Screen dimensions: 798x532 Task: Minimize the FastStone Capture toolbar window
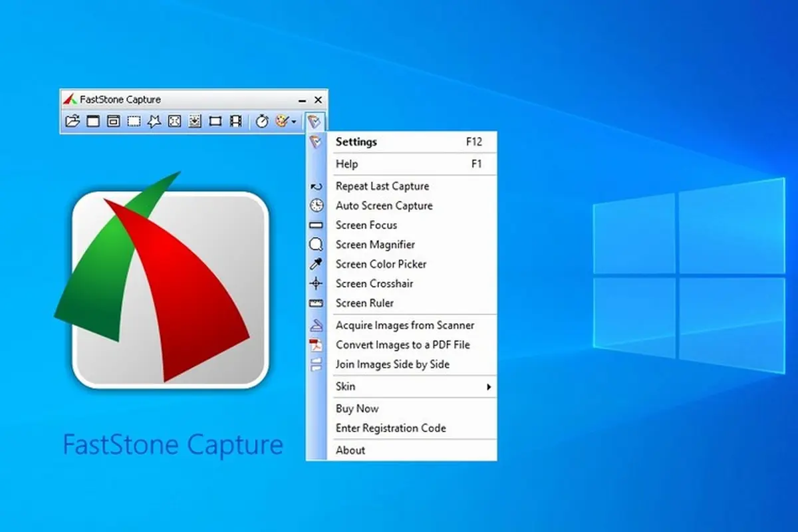click(x=303, y=100)
